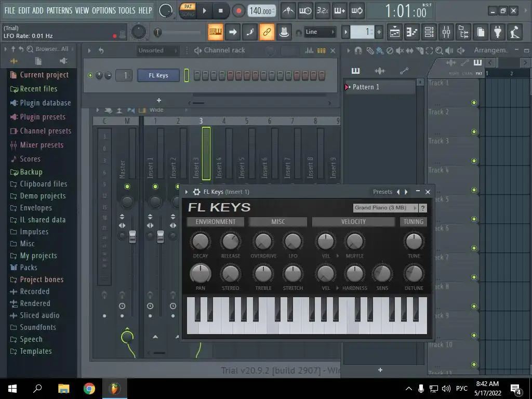Open the EDIT menu

[24, 10]
